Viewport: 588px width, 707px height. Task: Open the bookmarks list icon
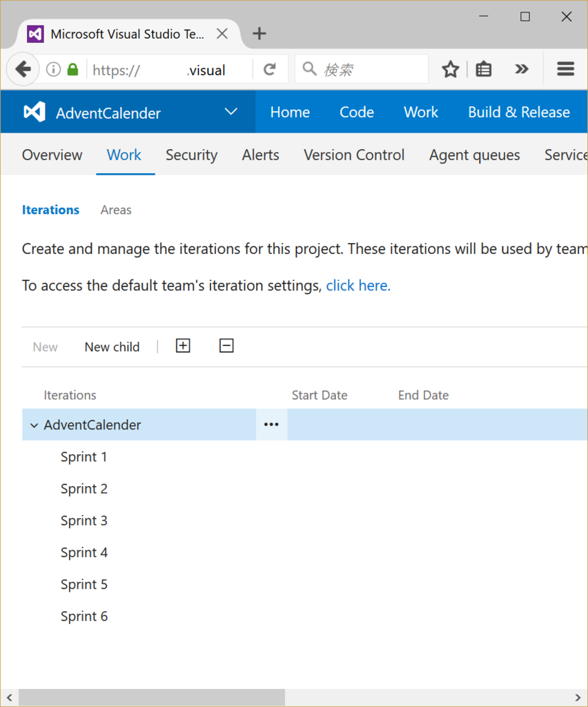pos(484,70)
